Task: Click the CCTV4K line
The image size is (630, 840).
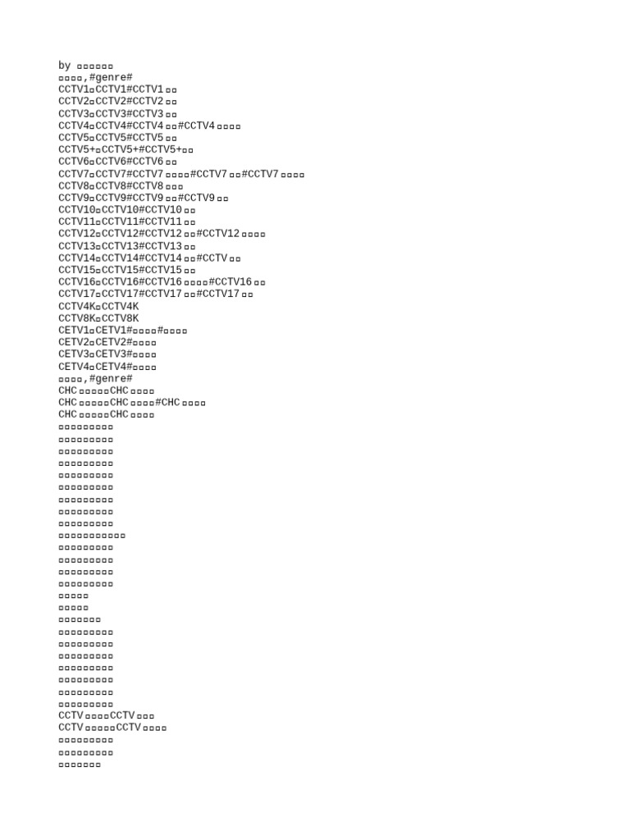Action: tap(98, 307)
